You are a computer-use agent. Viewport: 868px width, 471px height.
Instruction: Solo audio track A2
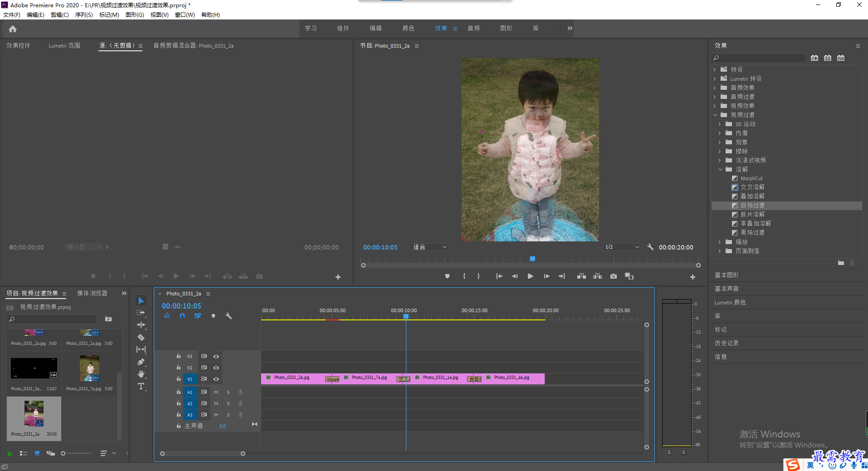pyautogui.click(x=228, y=403)
